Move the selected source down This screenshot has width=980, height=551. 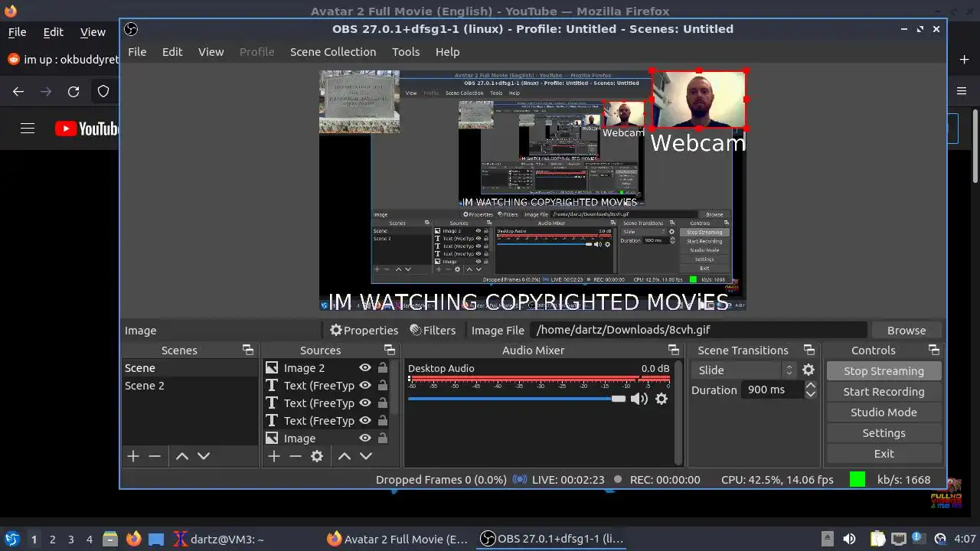coord(366,456)
